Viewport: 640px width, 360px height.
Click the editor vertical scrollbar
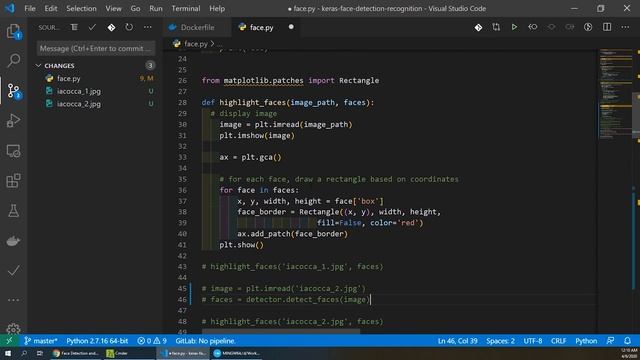pos(636,116)
